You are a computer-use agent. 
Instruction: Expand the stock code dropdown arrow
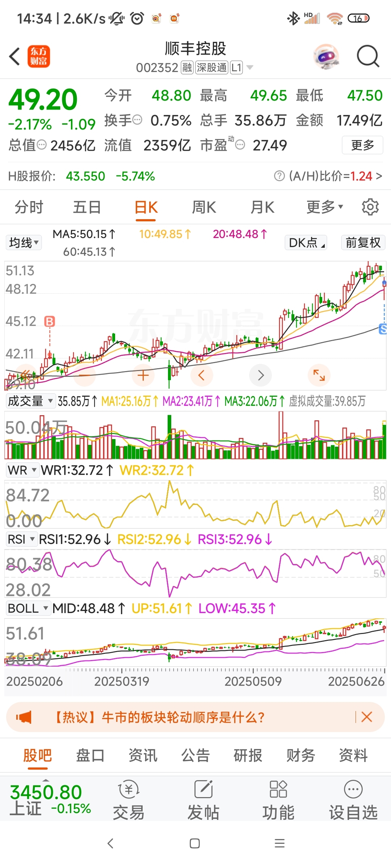point(250,68)
